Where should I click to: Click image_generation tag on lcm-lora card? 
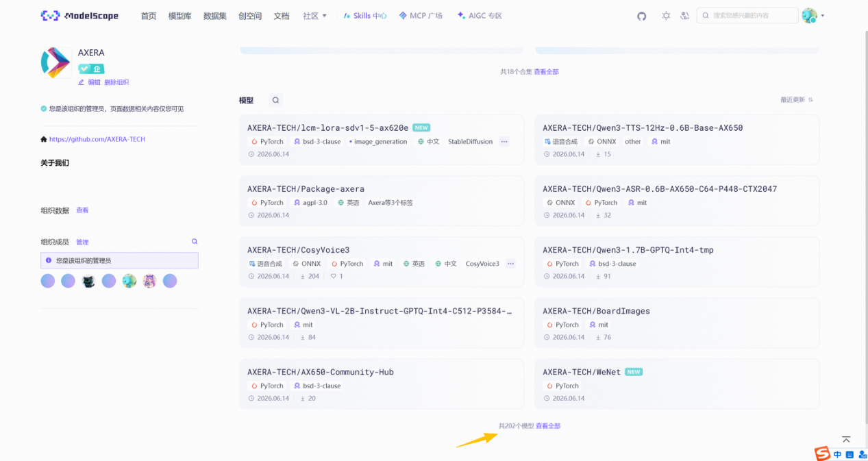click(378, 142)
